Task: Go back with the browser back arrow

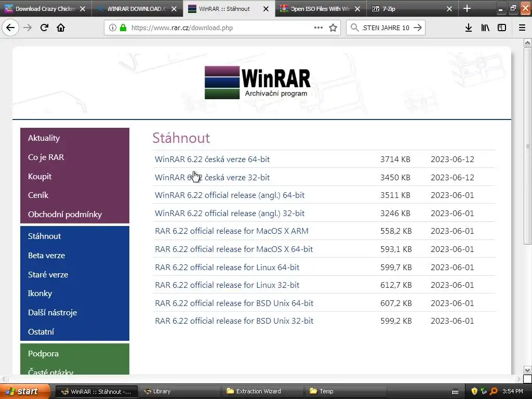Action: coord(10,28)
